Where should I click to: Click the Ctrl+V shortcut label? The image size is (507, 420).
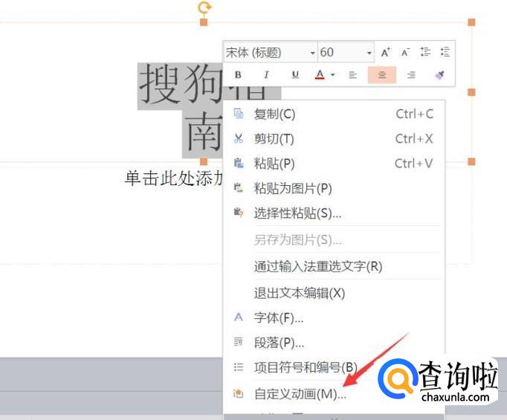pyautogui.click(x=413, y=164)
